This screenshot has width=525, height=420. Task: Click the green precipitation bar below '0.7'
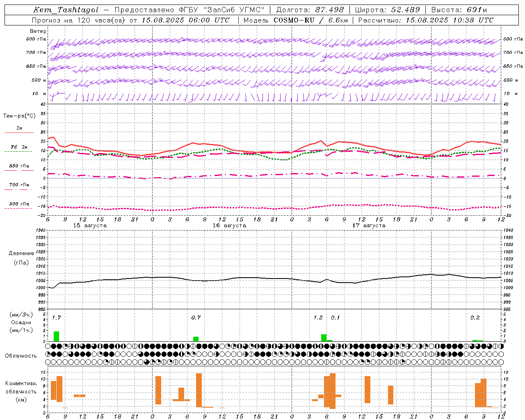coord(196,339)
